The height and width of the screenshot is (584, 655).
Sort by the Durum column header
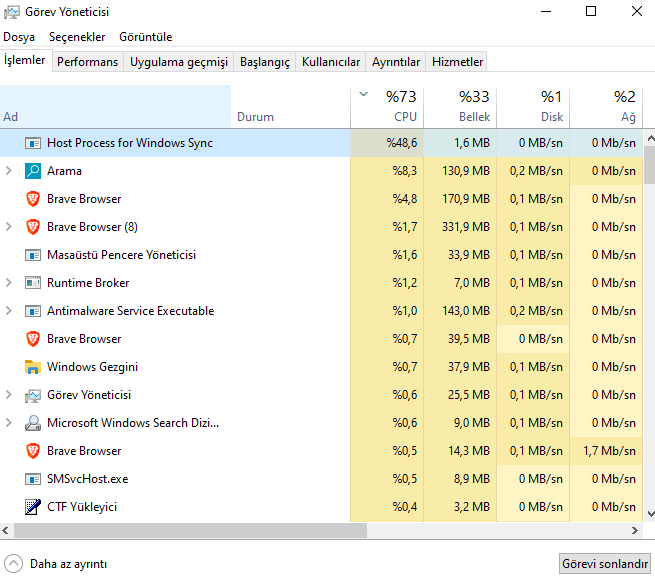point(291,107)
